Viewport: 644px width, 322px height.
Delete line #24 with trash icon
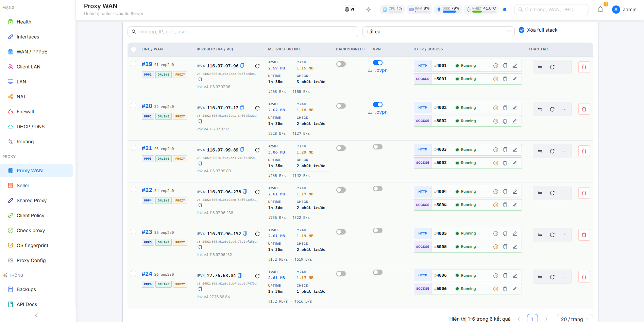coord(584,277)
